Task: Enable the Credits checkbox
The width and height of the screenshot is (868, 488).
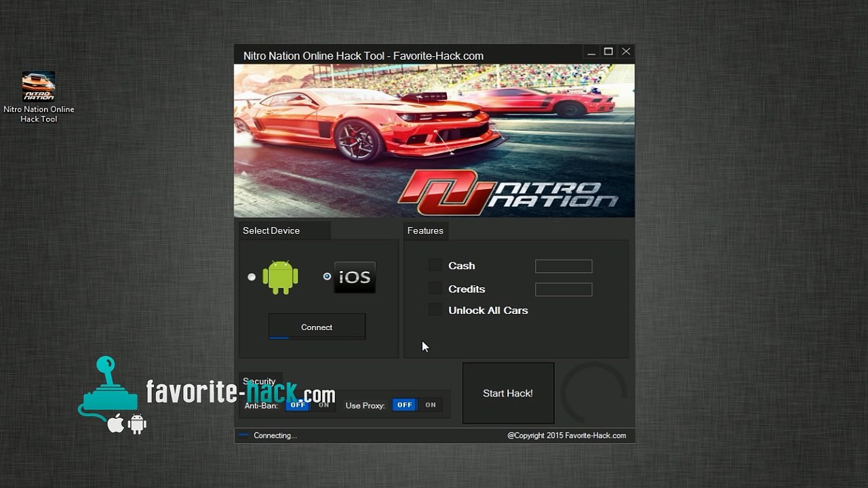Action: (x=435, y=288)
